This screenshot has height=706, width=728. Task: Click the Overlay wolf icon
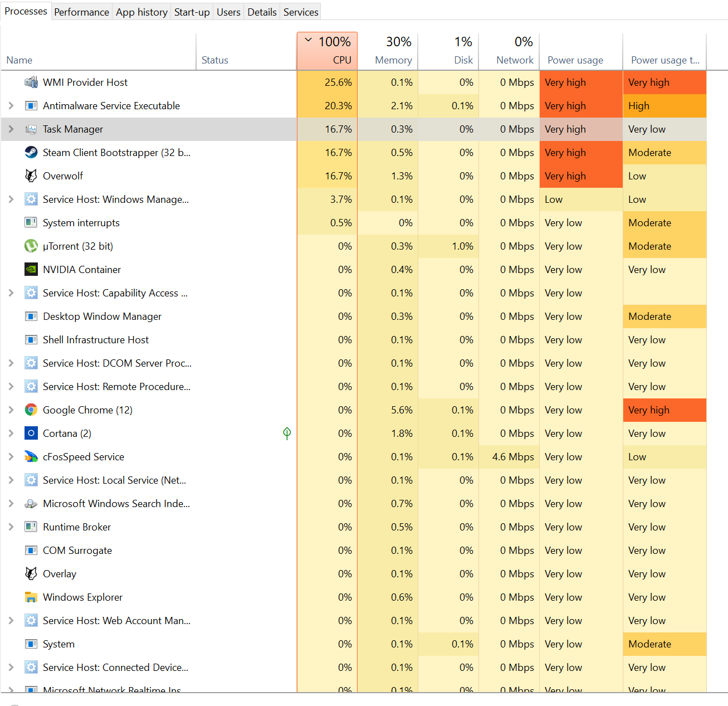coord(31,574)
